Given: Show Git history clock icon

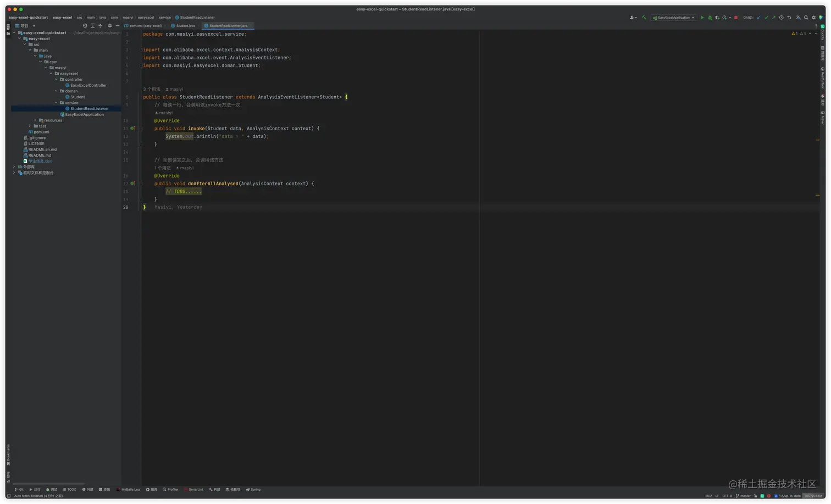Looking at the screenshot, I should click(782, 18).
